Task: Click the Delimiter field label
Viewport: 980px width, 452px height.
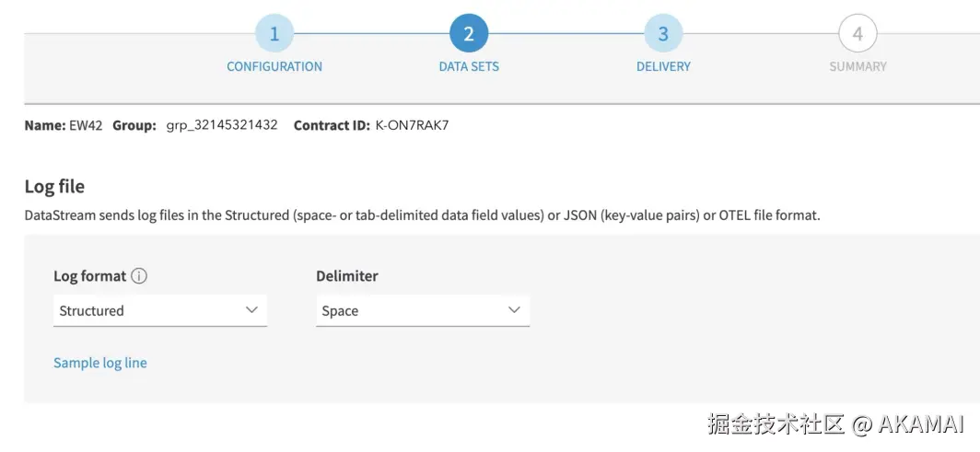Action: (x=347, y=276)
